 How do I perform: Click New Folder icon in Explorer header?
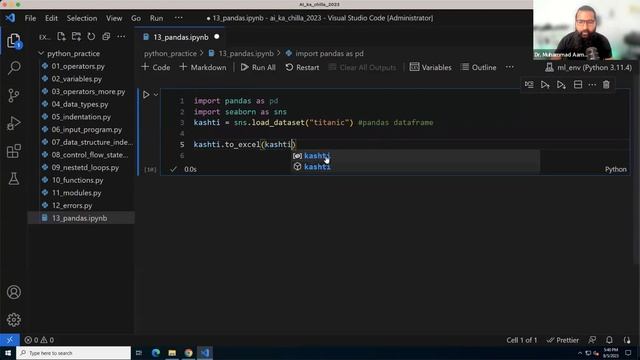(x=76, y=37)
